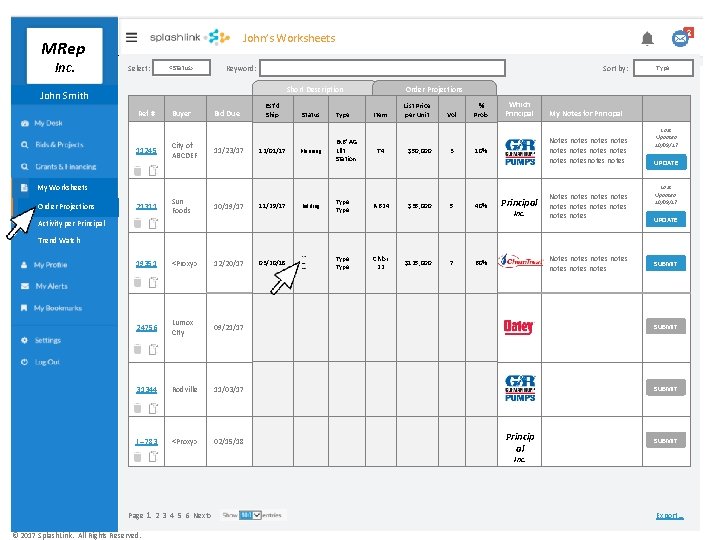Open Grants & Financing in sidebar
720x540 pixels.
pos(65,167)
